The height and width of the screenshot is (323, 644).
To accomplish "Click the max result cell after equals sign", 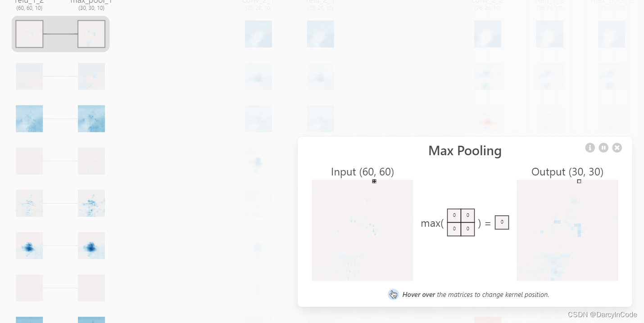I will pyautogui.click(x=502, y=222).
